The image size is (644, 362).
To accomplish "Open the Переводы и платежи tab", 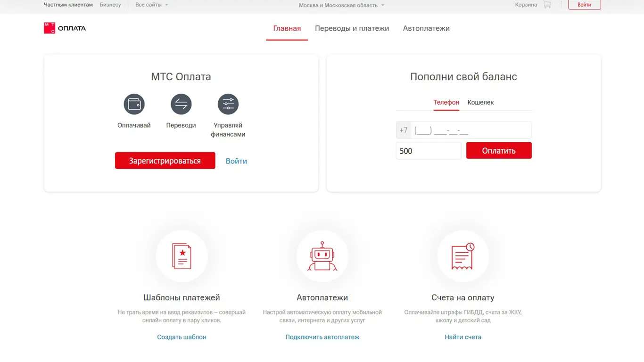I will pyautogui.click(x=352, y=28).
